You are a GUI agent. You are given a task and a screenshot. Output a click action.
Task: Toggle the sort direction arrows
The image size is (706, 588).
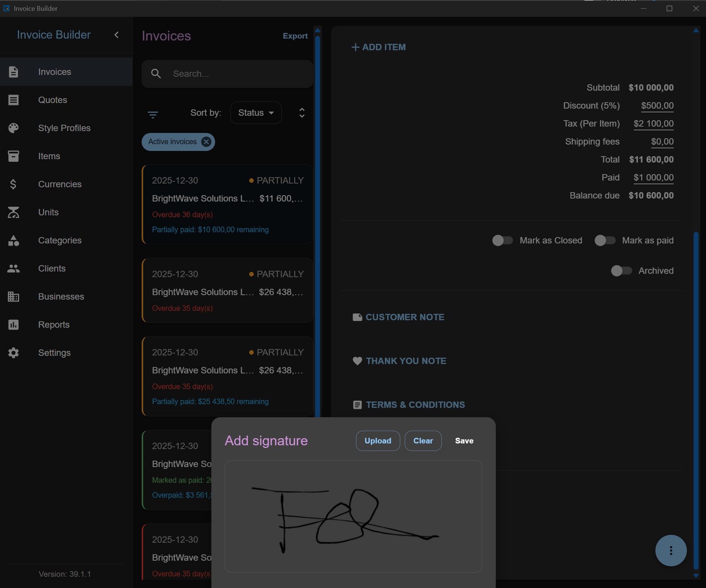pos(302,113)
